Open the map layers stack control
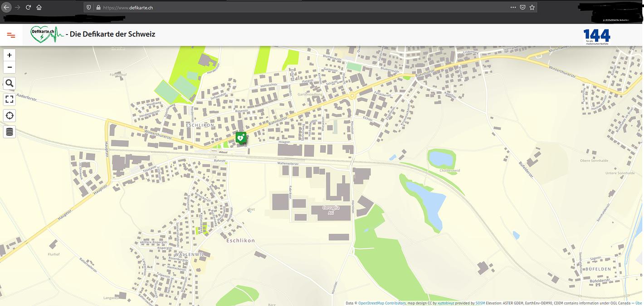The image size is (644, 306). point(10,132)
